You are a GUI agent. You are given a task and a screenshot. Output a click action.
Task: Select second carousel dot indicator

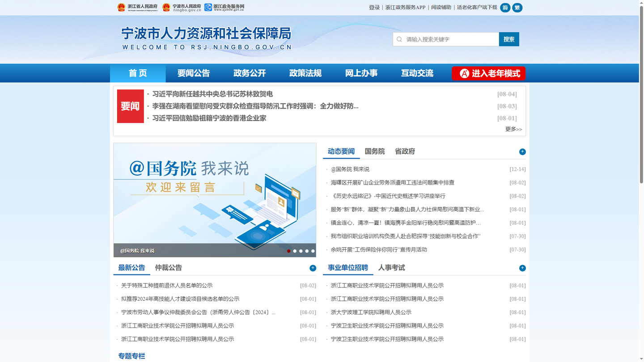(x=295, y=251)
